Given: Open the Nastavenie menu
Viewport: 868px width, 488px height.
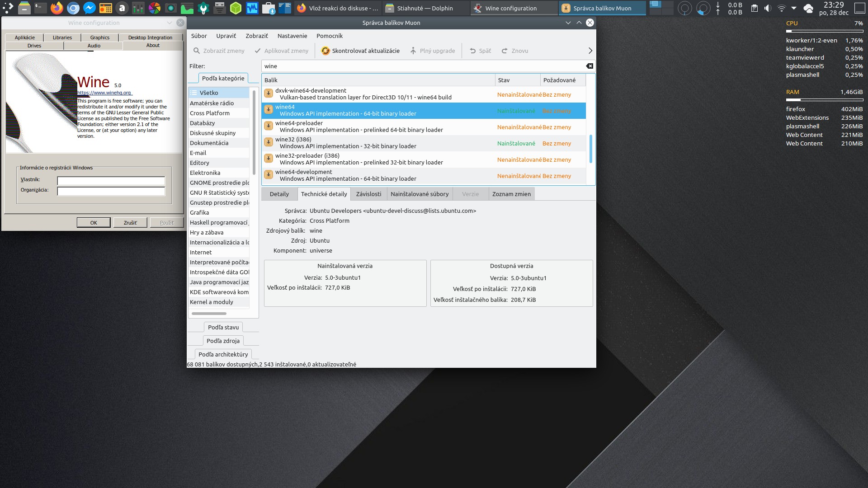Looking at the screenshot, I should click(292, 36).
